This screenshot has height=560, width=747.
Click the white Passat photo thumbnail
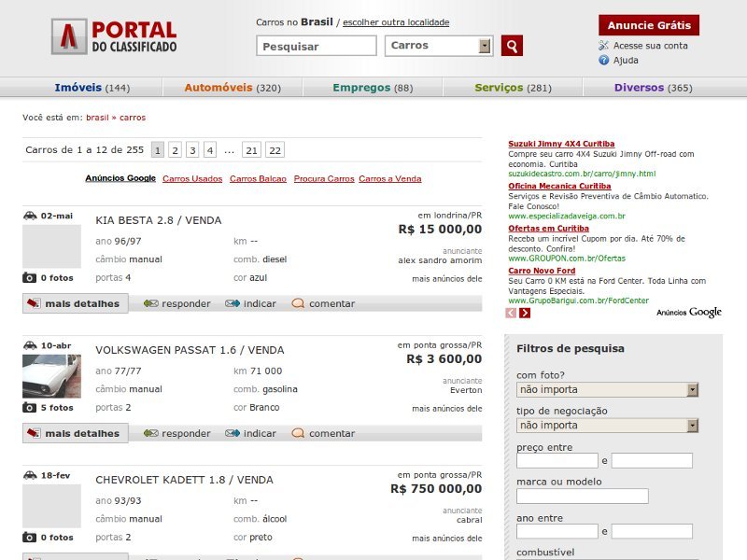[51, 376]
